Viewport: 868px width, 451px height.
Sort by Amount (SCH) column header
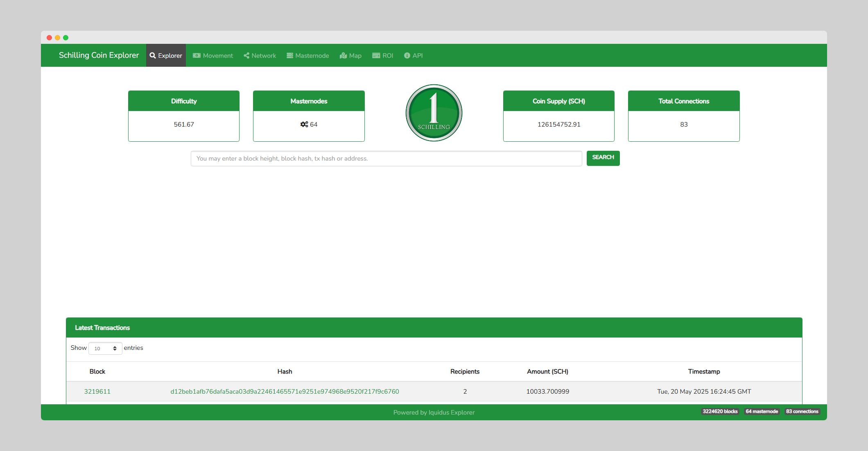pos(547,372)
